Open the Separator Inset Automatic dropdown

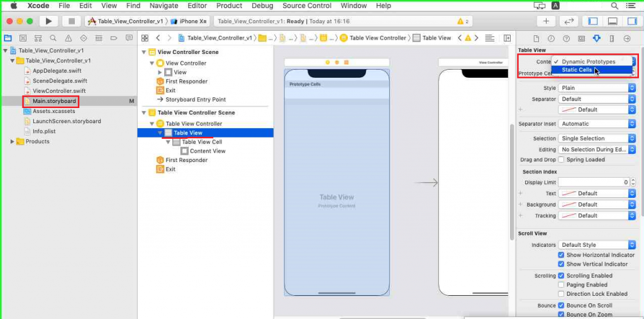[597, 124]
